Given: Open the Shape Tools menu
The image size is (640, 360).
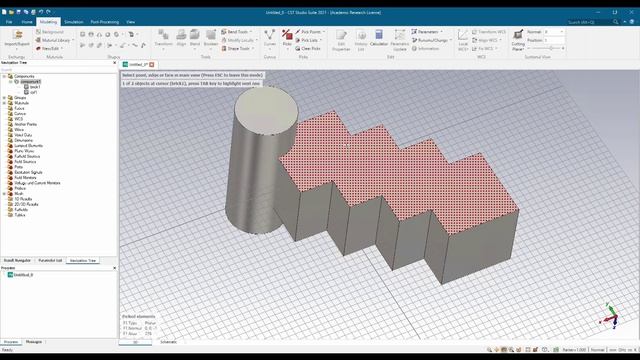Looking at the screenshot, I should pyautogui.click(x=238, y=48).
